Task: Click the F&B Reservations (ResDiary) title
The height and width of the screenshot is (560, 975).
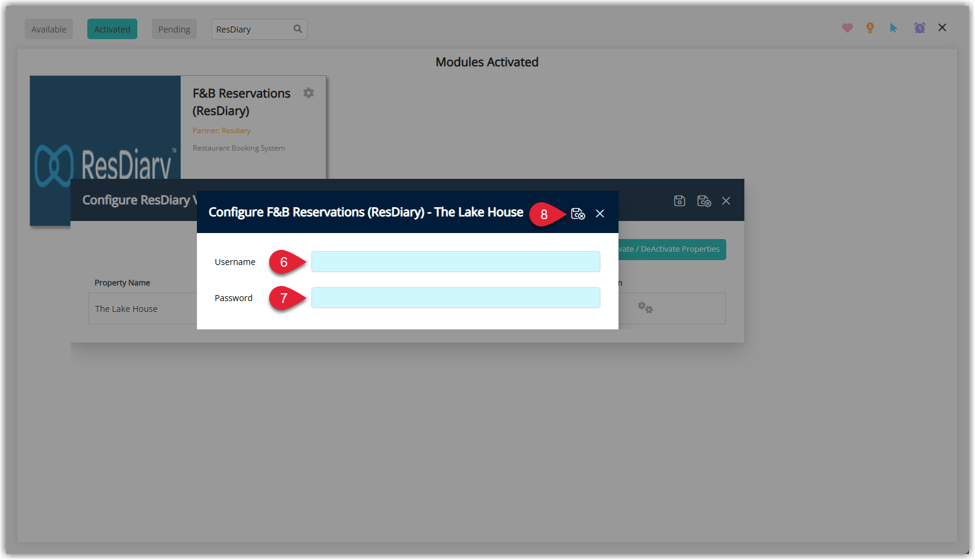Action: pos(241,102)
